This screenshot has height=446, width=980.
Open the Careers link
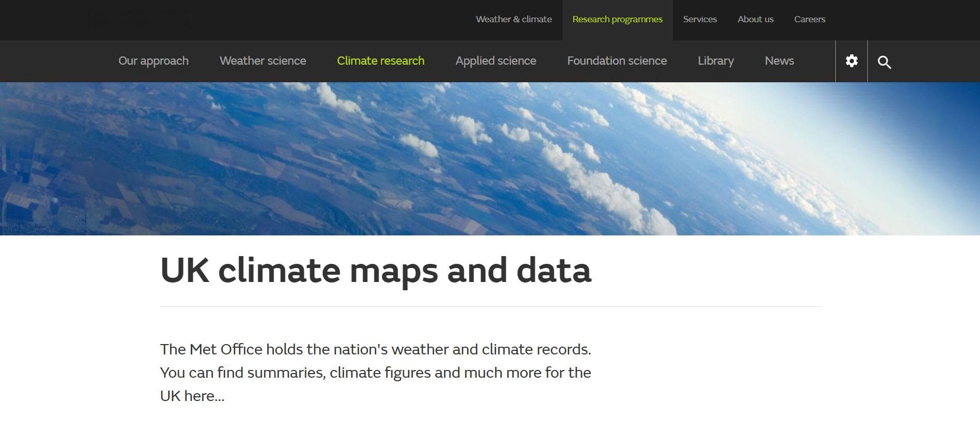click(809, 19)
